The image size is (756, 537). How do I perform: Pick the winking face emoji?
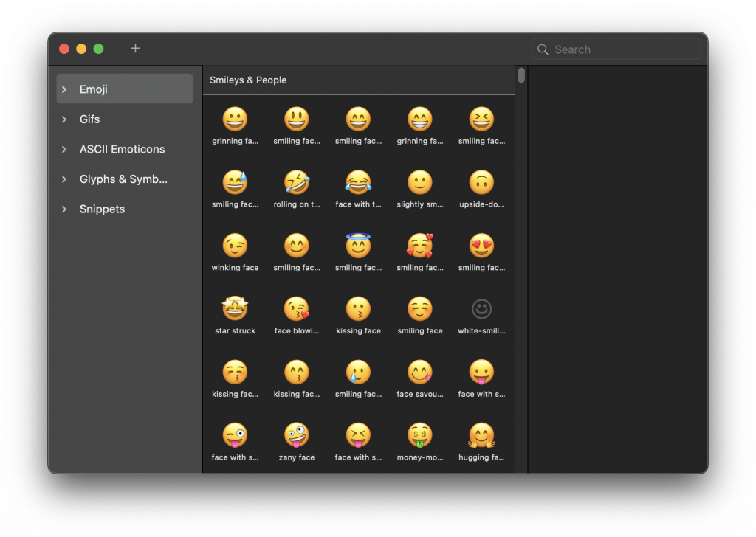[235, 246]
